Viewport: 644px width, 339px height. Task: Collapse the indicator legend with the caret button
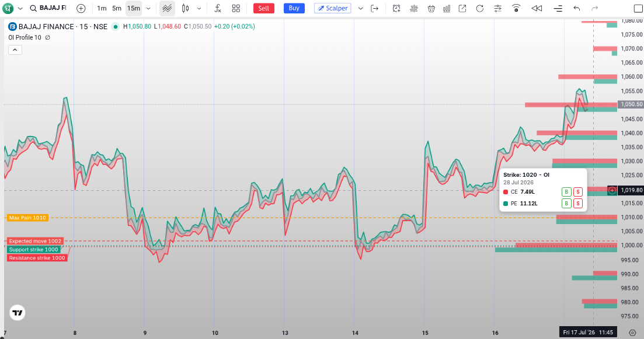(15, 50)
